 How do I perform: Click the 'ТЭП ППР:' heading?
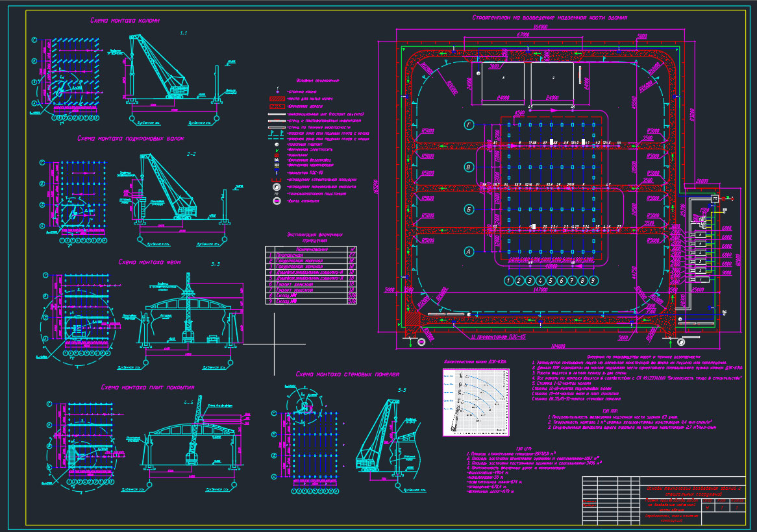pyautogui.click(x=611, y=411)
